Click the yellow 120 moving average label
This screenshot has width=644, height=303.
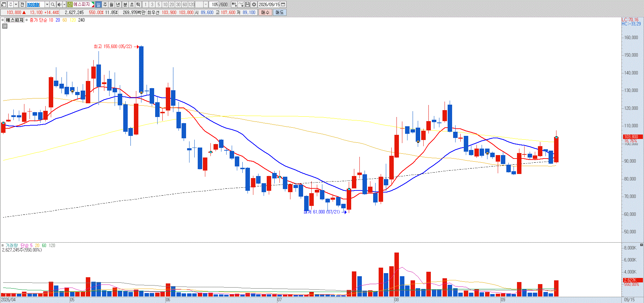coord(72,20)
